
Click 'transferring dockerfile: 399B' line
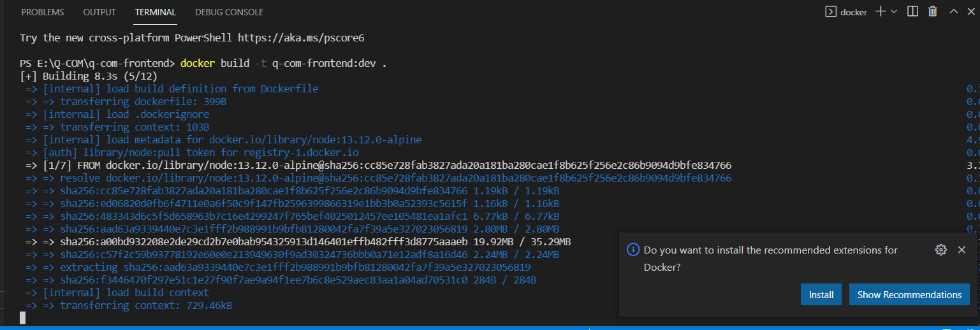126,101
